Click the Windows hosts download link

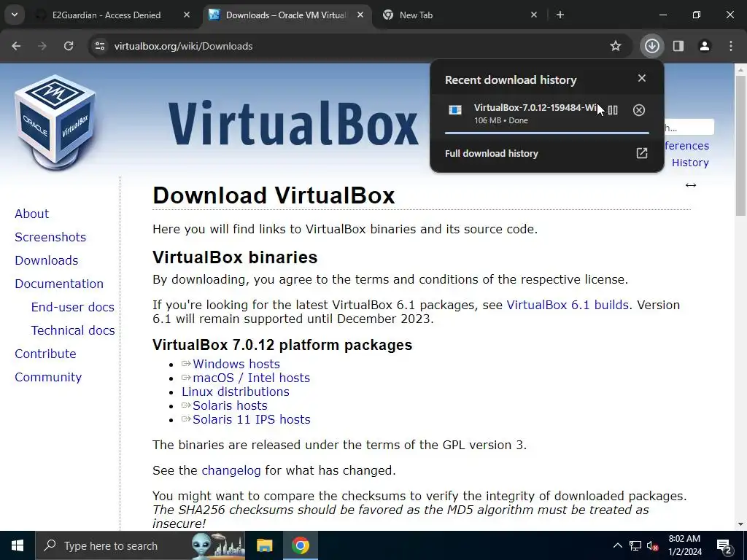pyautogui.click(x=236, y=365)
